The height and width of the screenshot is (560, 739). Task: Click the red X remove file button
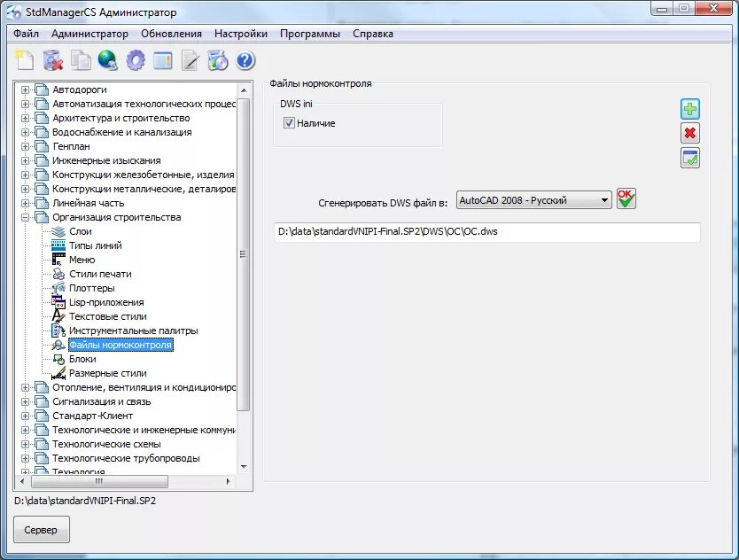point(690,134)
